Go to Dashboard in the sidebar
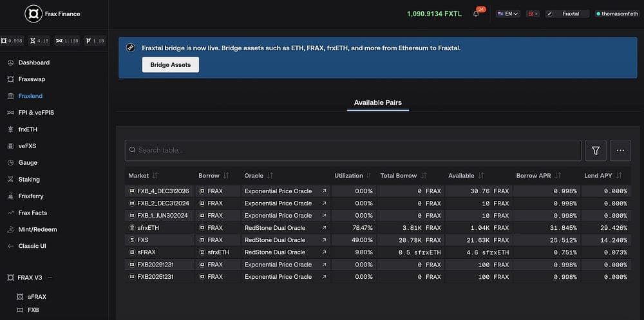 click(34, 62)
